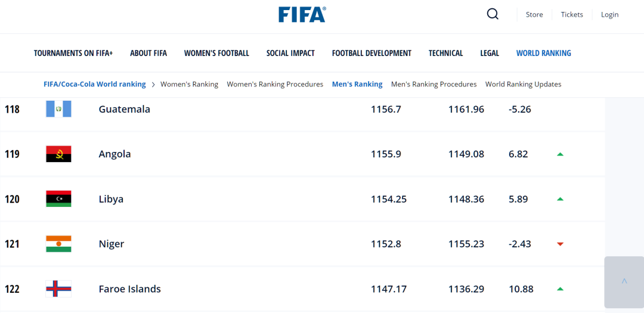The width and height of the screenshot is (644, 313).
Task: Click the Faroe Islands flag icon
Action: [x=58, y=289]
